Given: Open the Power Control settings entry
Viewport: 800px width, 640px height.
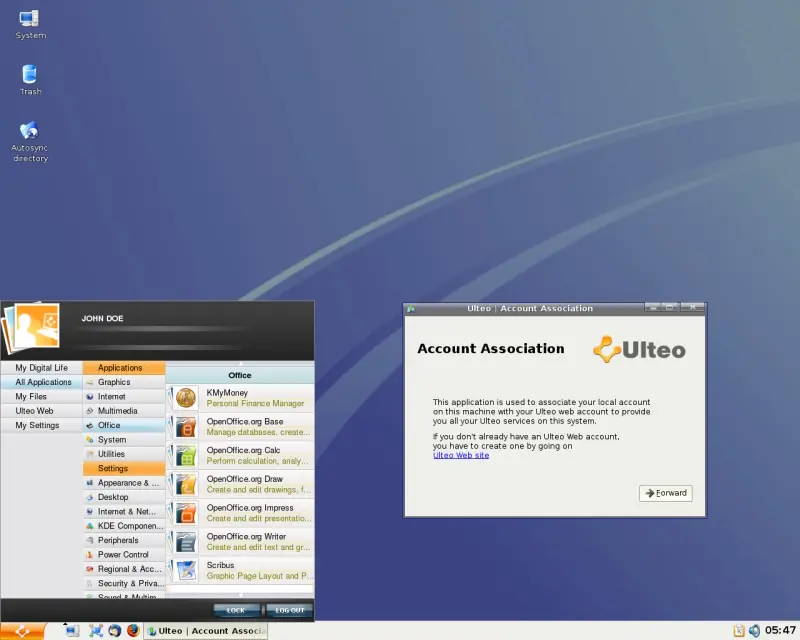Looking at the screenshot, I should click(124, 555).
